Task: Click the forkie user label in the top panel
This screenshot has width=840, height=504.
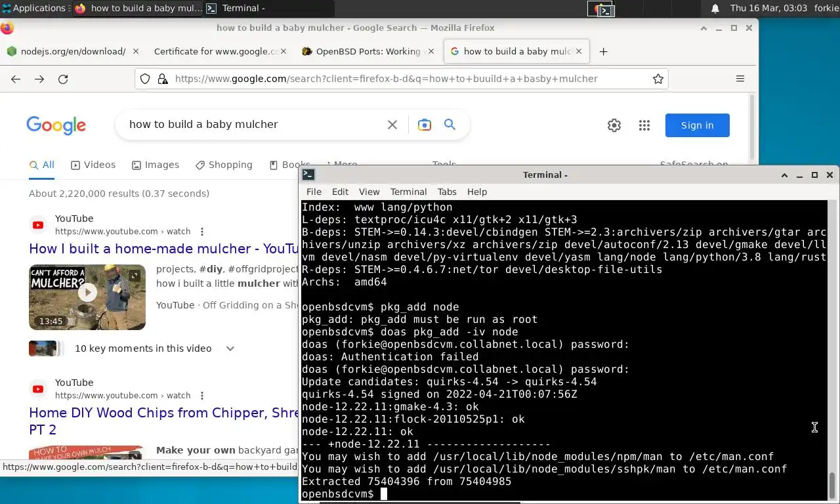Action: (826, 9)
